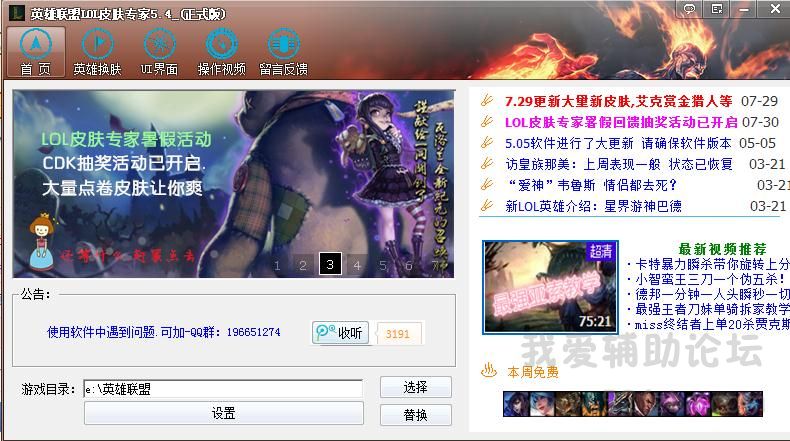790x441 pixels.
Task: Click the 选择 browse button
Action: click(x=416, y=387)
